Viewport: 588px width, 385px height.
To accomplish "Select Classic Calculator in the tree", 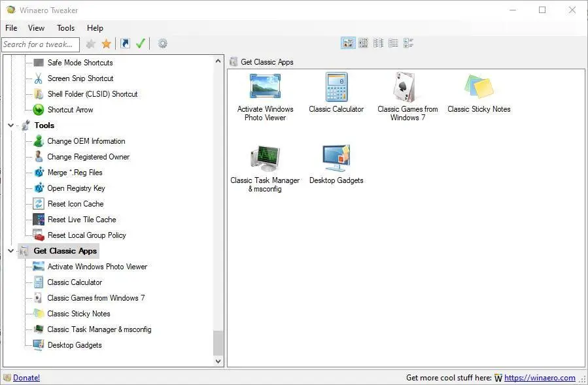I will [x=75, y=282].
